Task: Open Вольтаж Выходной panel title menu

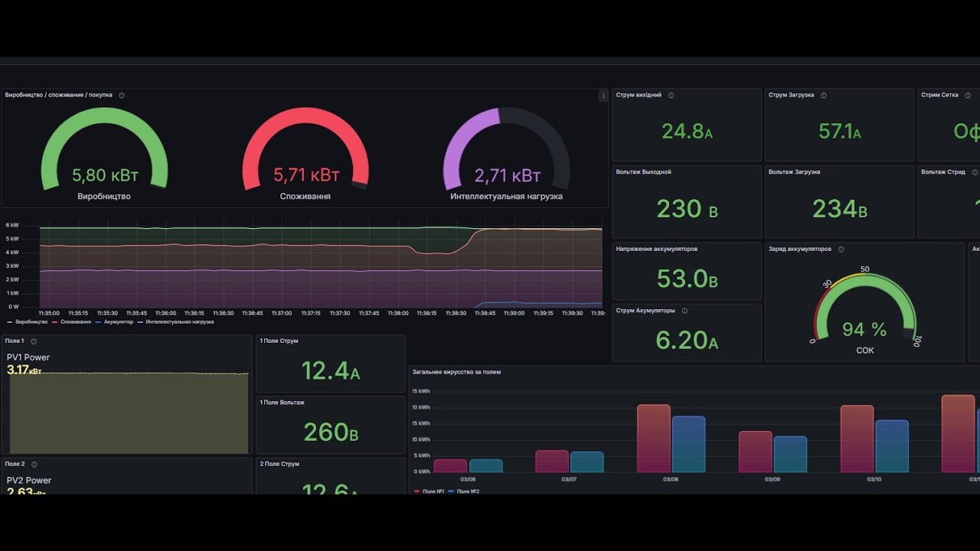Action: click(643, 172)
